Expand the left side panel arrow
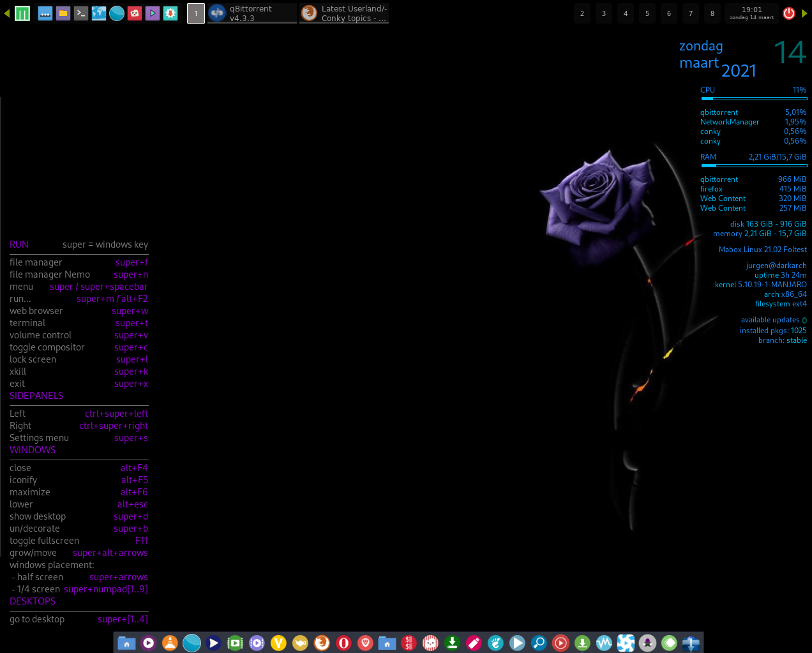The height and width of the screenshot is (653, 812). click(x=6, y=13)
